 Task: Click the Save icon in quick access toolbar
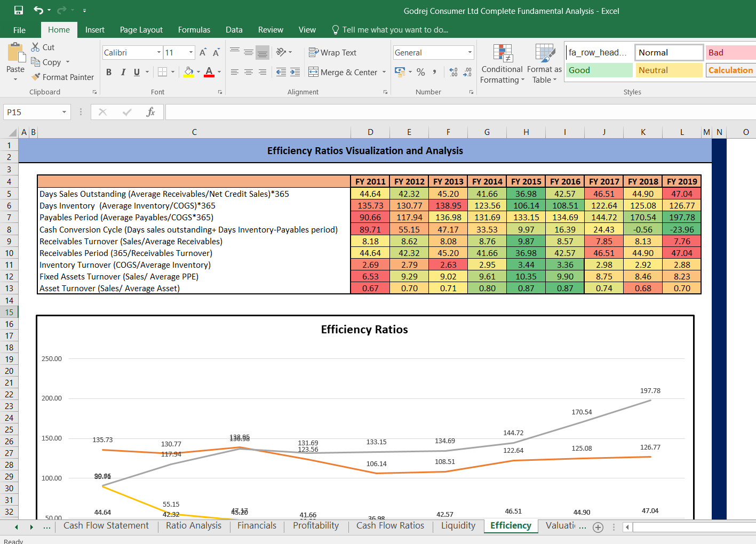pos(19,10)
